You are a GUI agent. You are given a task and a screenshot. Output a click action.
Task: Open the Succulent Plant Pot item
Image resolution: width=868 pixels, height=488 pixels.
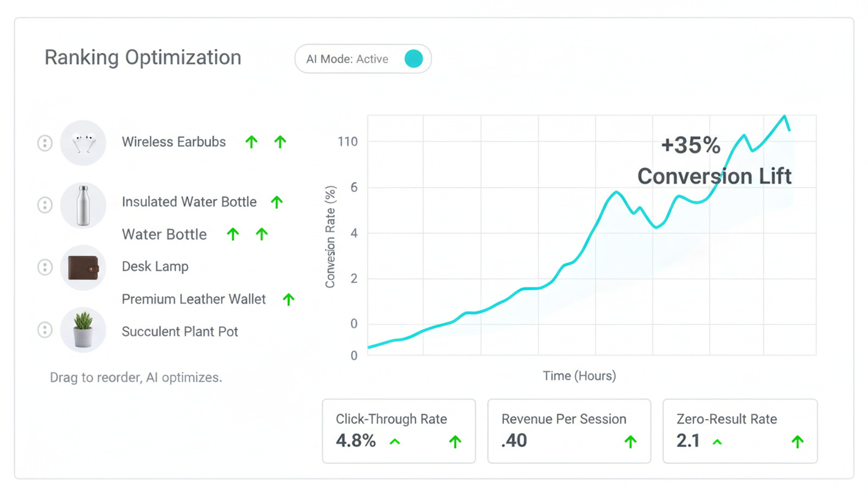[180, 332]
